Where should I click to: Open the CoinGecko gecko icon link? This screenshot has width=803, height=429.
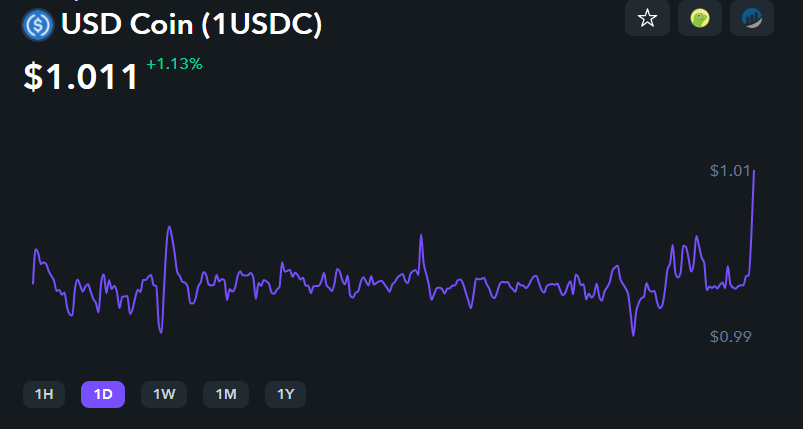coord(700,18)
